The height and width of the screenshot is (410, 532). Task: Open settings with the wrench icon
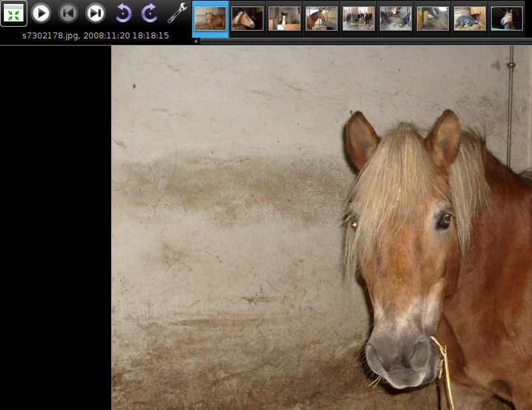pyautogui.click(x=177, y=13)
